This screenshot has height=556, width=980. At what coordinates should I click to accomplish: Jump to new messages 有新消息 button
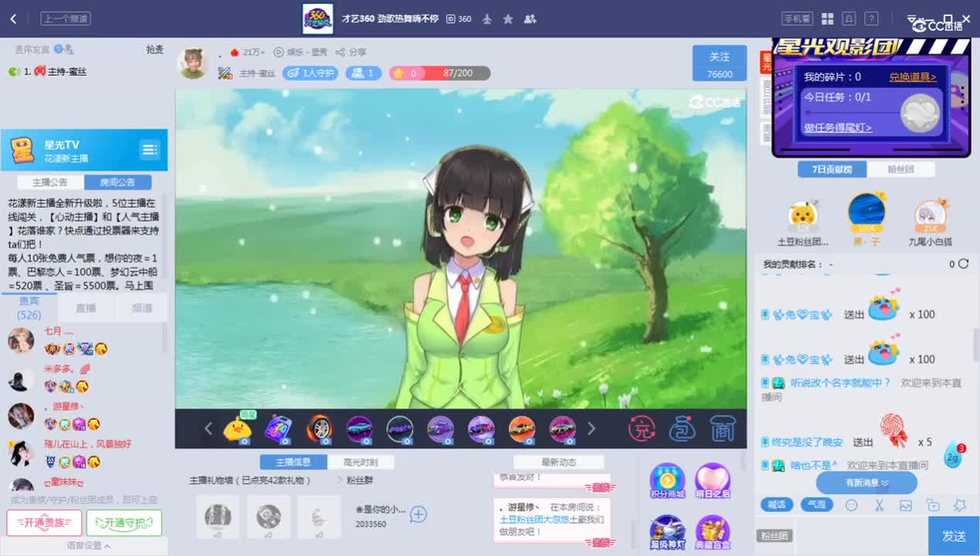(866, 483)
